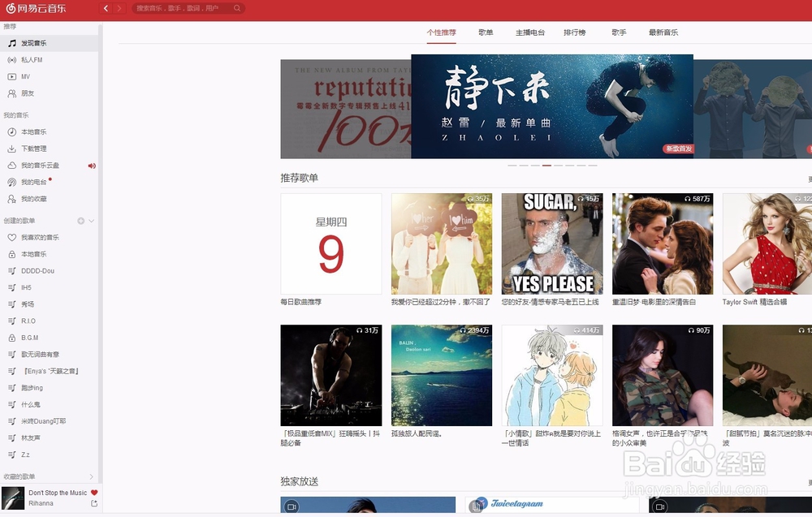Switch to the 最新音乐 tab
Image resolution: width=812 pixels, height=517 pixels.
pos(663,33)
